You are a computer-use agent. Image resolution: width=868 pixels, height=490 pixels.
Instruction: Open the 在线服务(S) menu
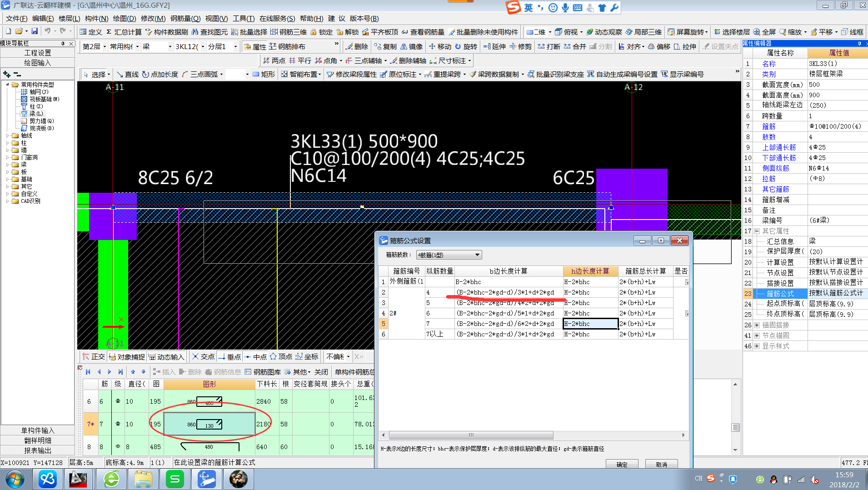[x=277, y=18]
